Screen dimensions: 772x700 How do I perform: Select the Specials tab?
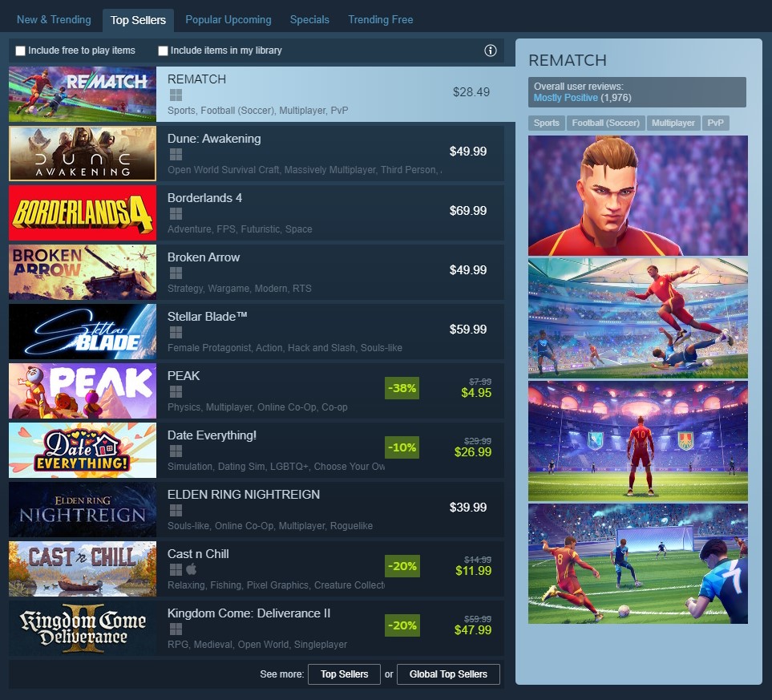(x=309, y=20)
